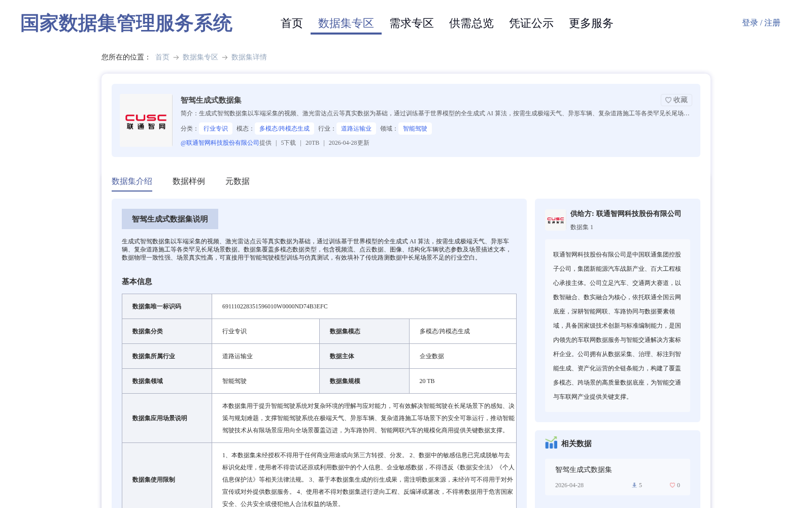The image size is (812, 508).
Task: Click the 数据集应用场景说明 table label
Action: pyautogui.click(x=160, y=418)
